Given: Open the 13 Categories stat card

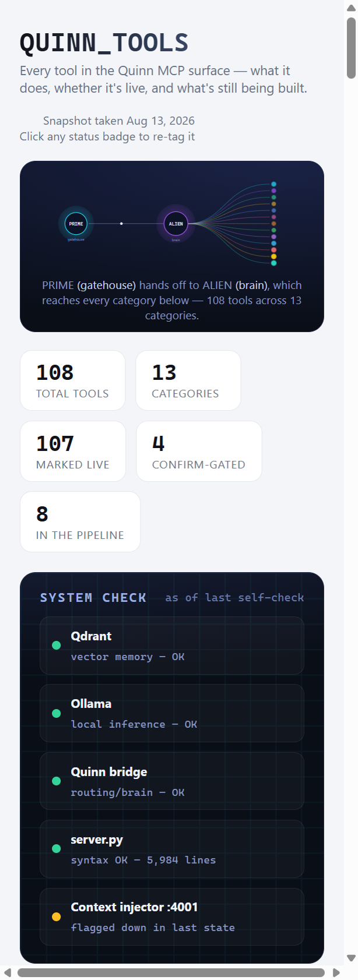Looking at the screenshot, I should (188, 380).
